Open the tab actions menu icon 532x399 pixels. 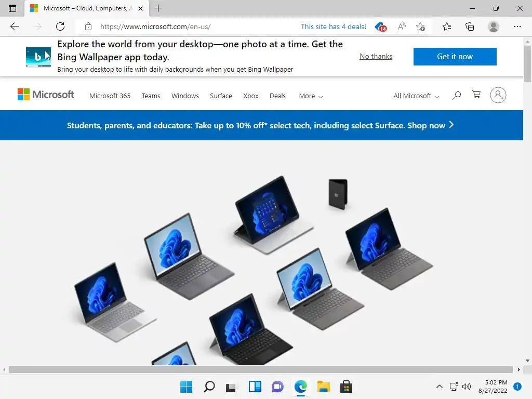pos(12,8)
